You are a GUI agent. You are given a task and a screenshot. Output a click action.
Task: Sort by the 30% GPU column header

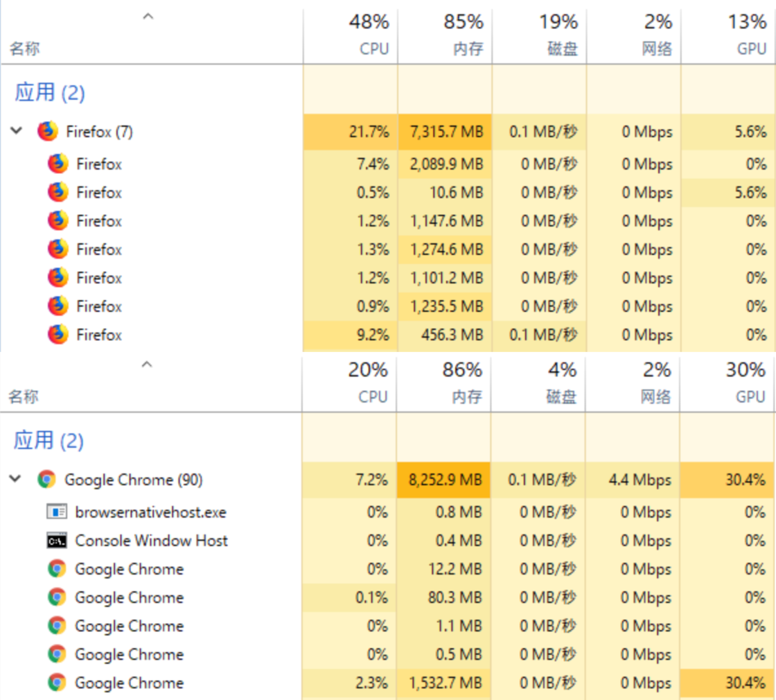click(x=727, y=383)
